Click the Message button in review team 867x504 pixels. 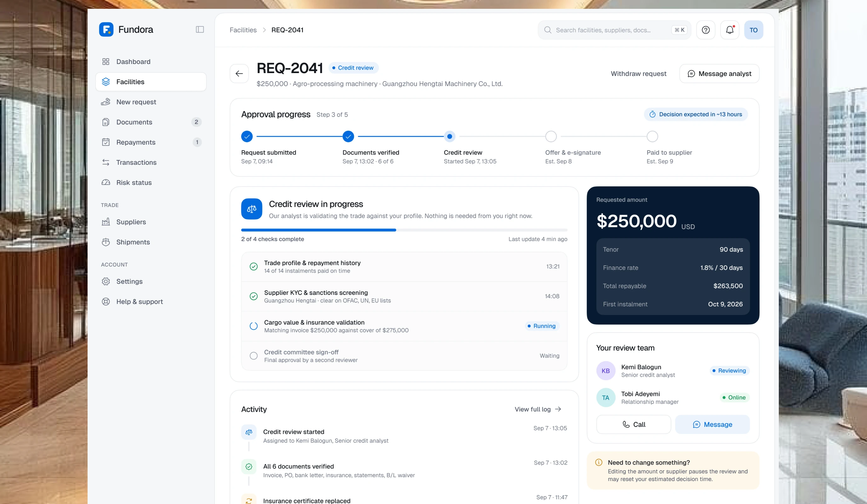712,425
